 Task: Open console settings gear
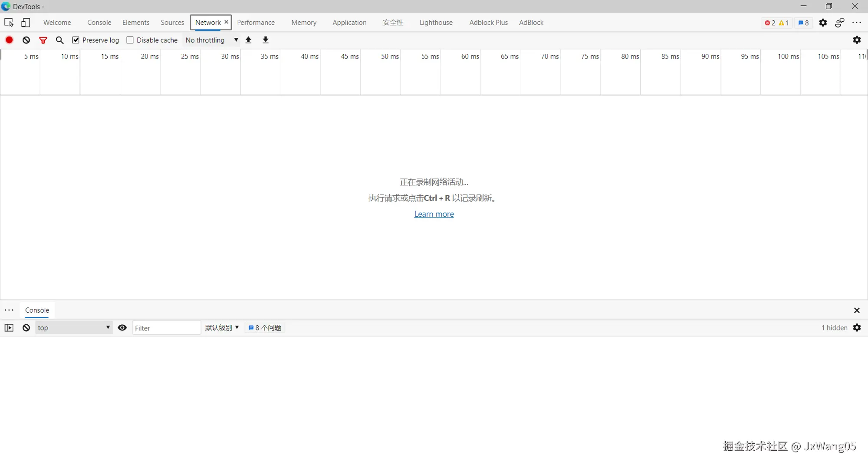click(857, 328)
